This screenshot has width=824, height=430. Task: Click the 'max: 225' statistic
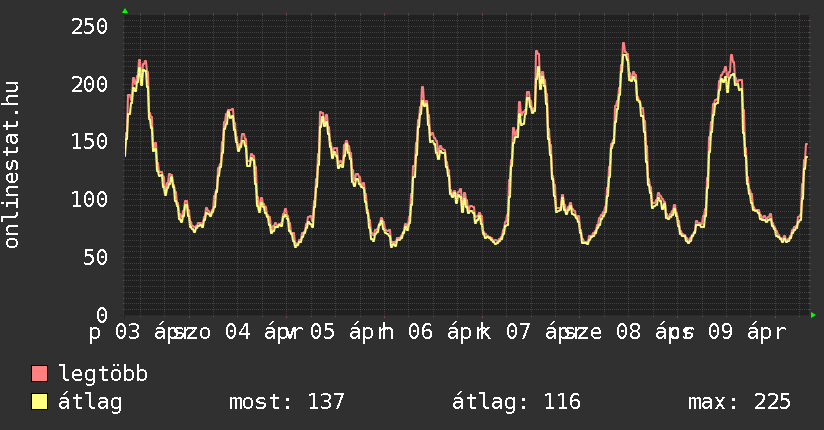739,402
